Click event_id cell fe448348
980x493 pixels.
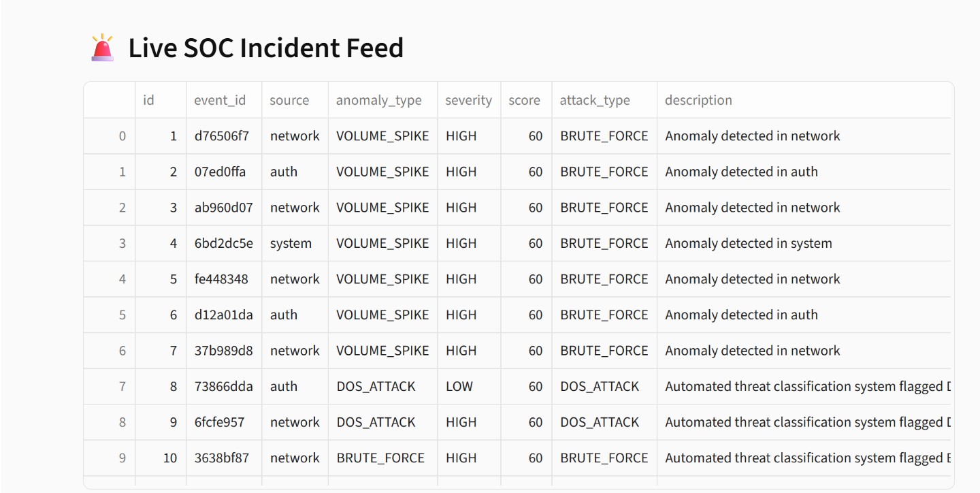point(224,279)
